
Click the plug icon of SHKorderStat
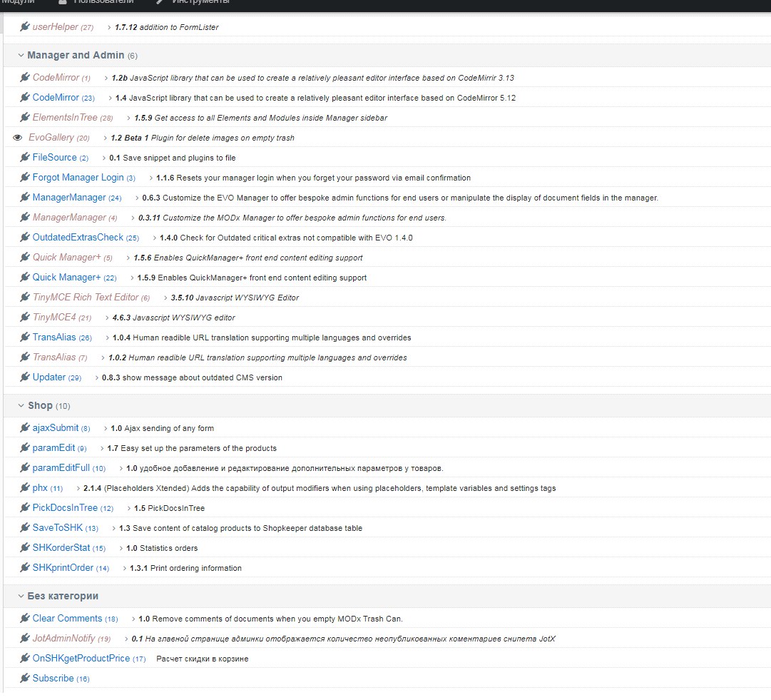tap(24, 547)
